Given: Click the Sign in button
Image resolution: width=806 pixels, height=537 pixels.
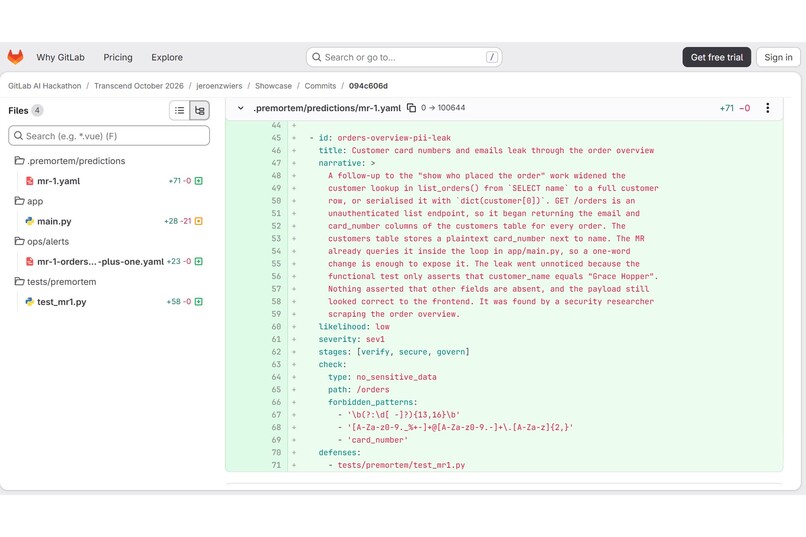Looking at the screenshot, I should click(x=778, y=57).
